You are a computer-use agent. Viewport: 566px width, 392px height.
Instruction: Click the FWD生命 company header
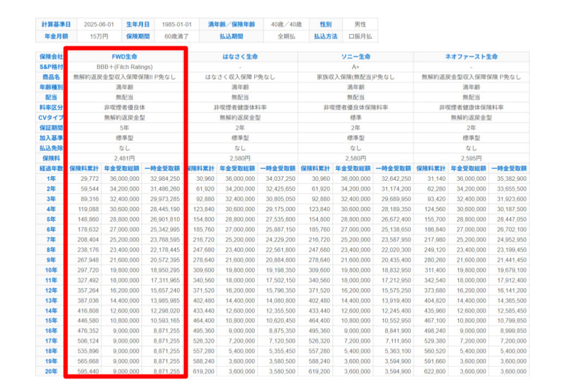124,56
